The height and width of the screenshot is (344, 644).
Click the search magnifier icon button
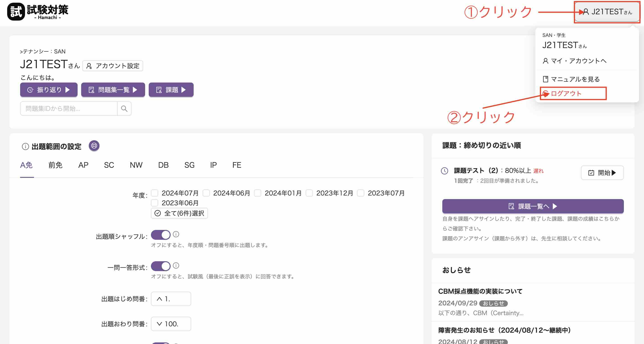click(x=124, y=108)
